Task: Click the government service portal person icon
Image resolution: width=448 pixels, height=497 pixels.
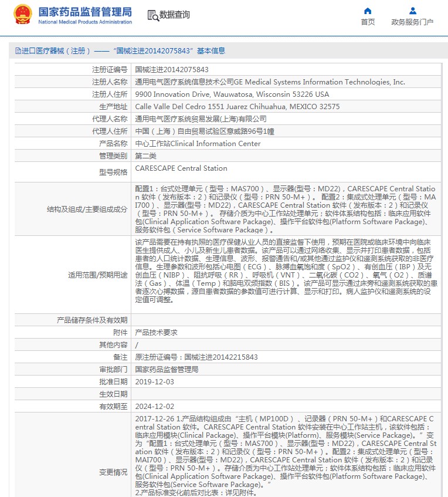Action: click(412, 11)
